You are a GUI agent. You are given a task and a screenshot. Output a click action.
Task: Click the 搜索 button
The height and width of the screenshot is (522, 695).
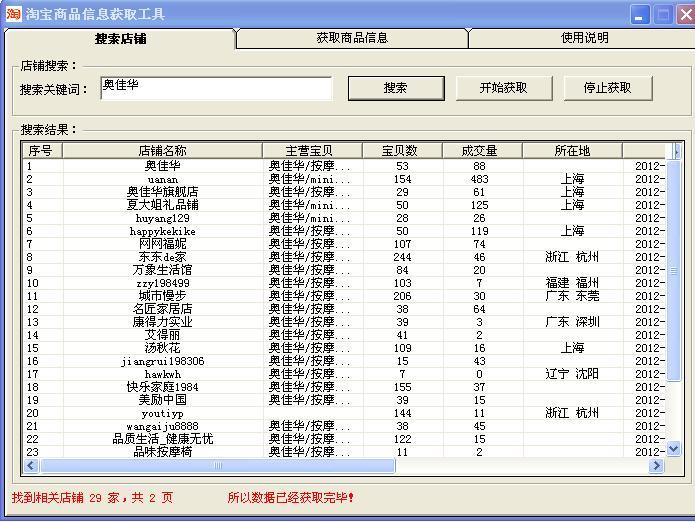click(x=395, y=88)
